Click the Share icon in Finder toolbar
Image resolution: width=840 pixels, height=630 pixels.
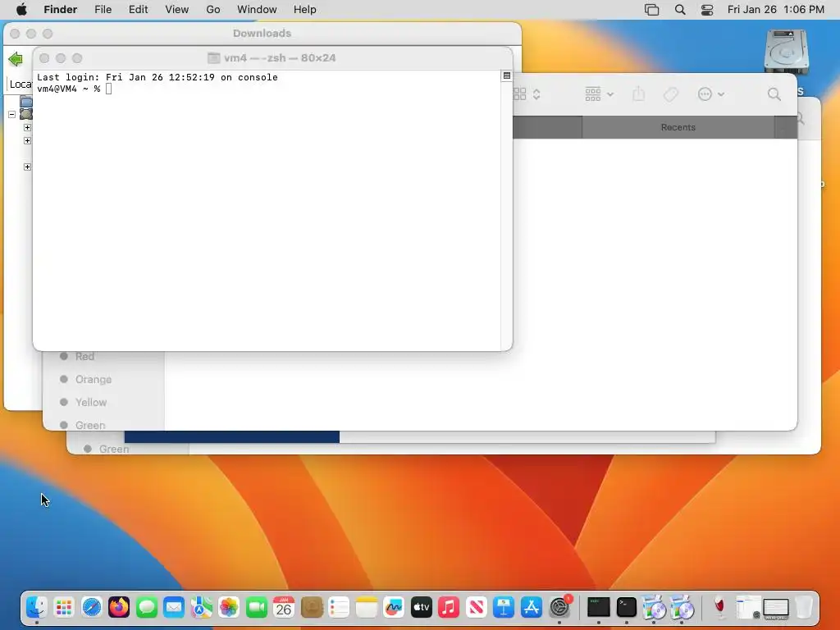[x=638, y=94]
